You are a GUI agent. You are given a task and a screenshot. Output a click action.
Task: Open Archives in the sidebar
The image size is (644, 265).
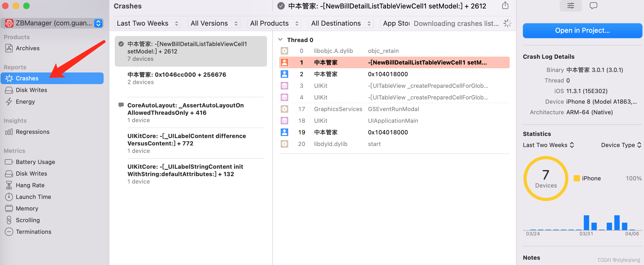click(27, 48)
